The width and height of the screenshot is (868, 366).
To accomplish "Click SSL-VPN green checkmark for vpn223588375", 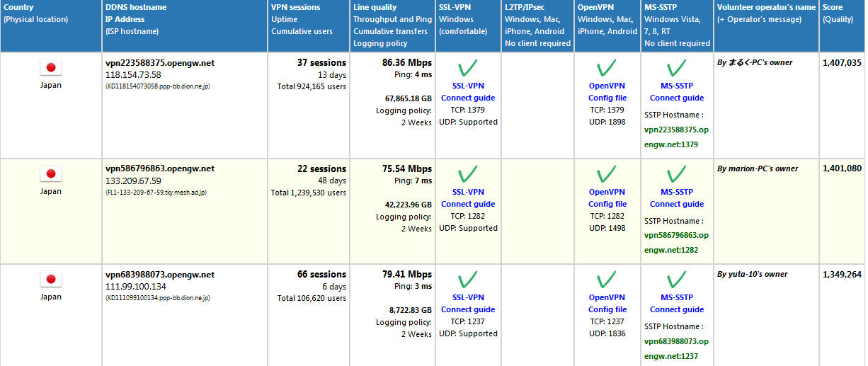I will tap(467, 68).
